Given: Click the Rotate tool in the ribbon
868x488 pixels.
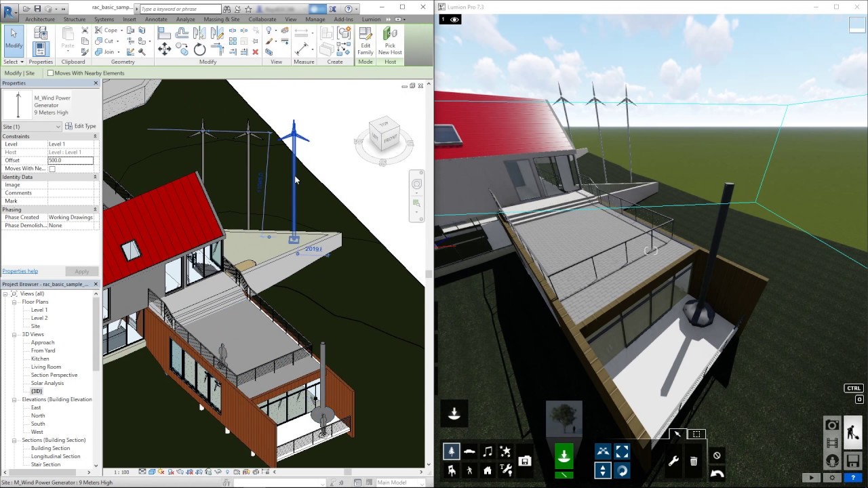Looking at the screenshot, I should [x=199, y=49].
